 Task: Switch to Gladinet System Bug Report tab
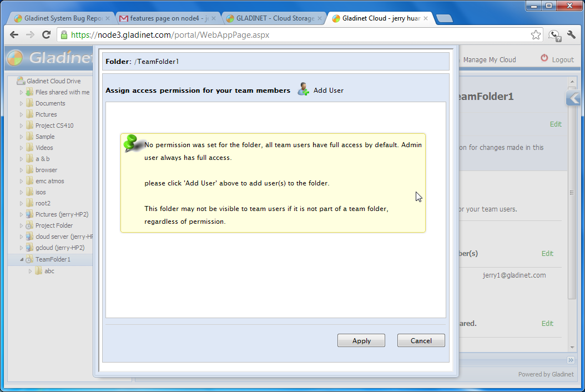coord(62,18)
